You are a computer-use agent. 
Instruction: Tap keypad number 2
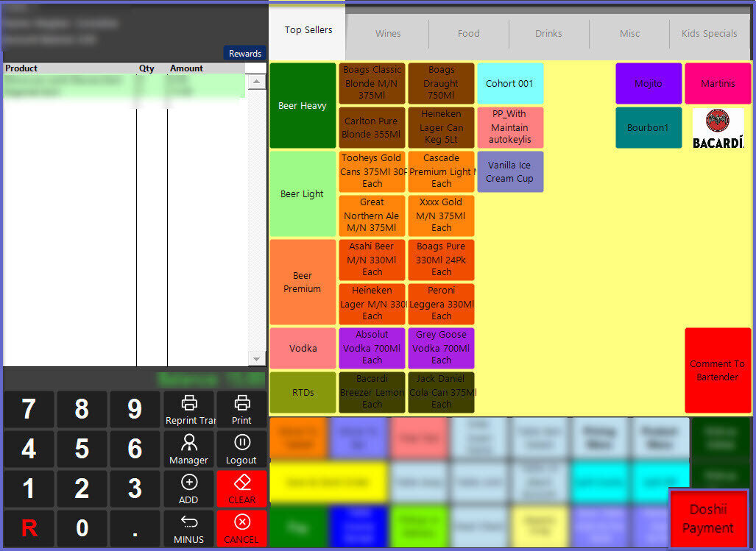click(x=82, y=489)
